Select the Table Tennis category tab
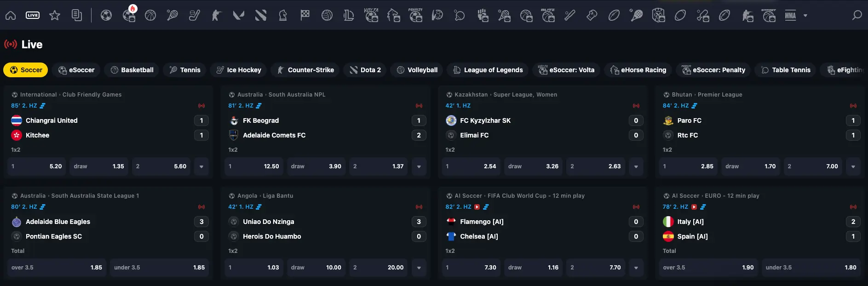Viewport: 868px width, 286px height. [x=785, y=70]
